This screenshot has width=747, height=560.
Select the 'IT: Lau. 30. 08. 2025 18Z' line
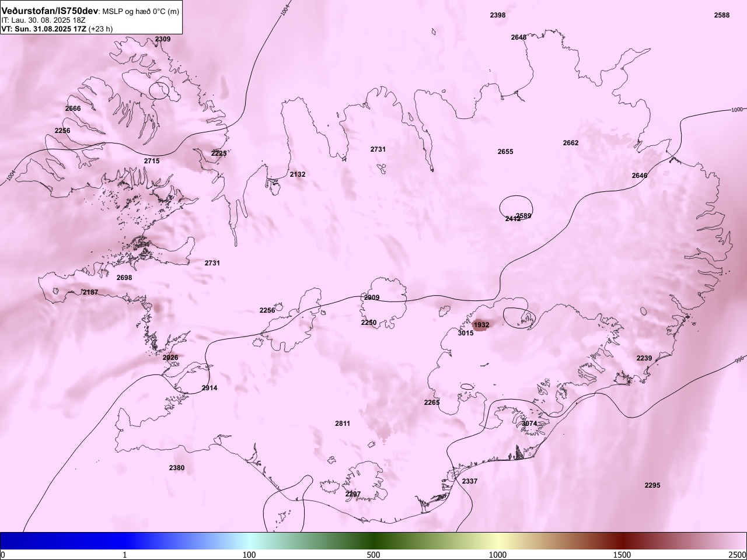pos(44,20)
